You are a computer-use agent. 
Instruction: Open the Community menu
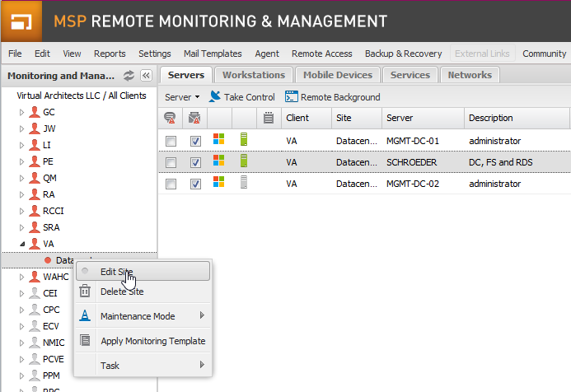pyautogui.click(x=544, y=54)
